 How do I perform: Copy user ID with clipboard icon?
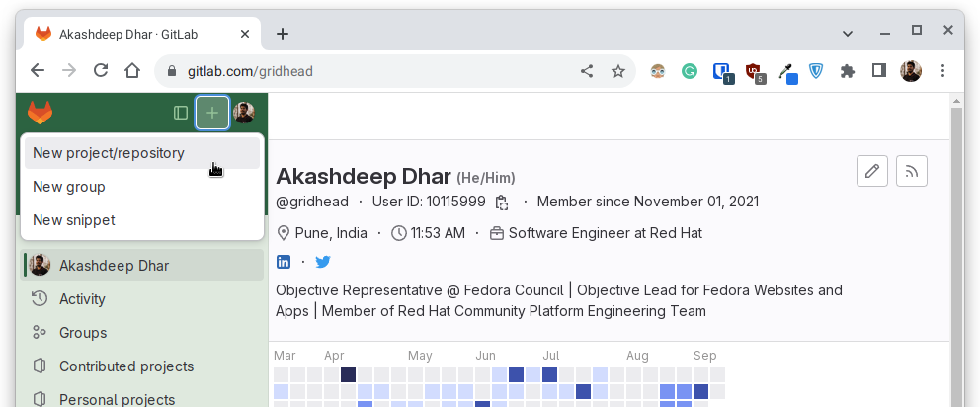[501, 202]
